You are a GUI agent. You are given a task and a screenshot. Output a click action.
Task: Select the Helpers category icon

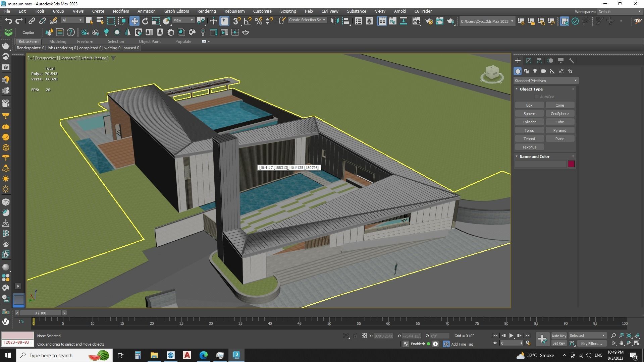(x=552, y=71)
